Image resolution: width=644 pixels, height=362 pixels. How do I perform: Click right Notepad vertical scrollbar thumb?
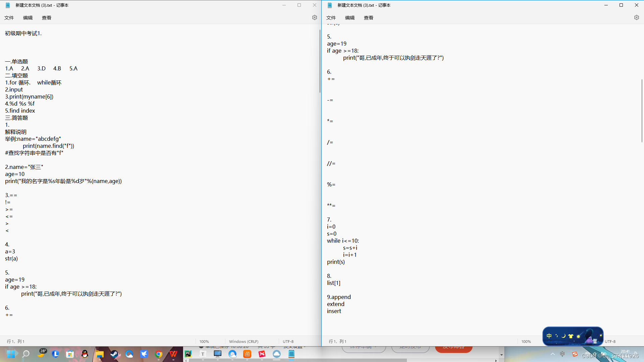[642, 111]
